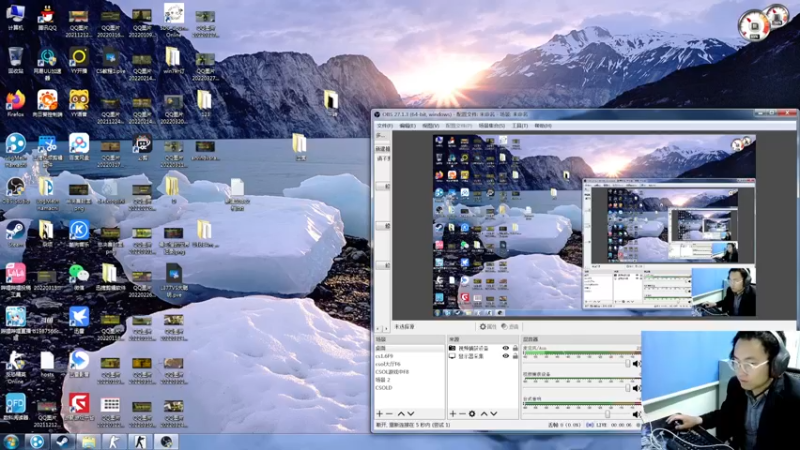Open the Steam desktop shortcut
The image size is (800, 450).
tap(16, 234)
